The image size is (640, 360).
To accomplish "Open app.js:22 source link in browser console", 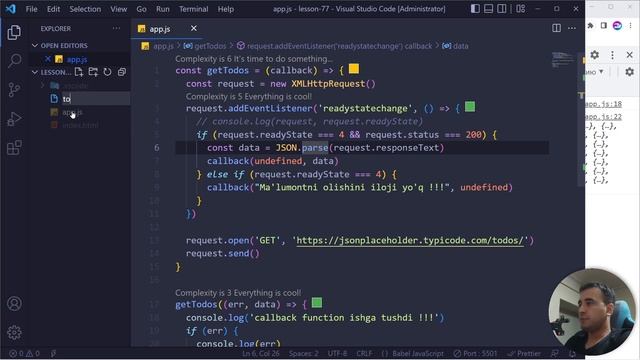I will [604, 117].
